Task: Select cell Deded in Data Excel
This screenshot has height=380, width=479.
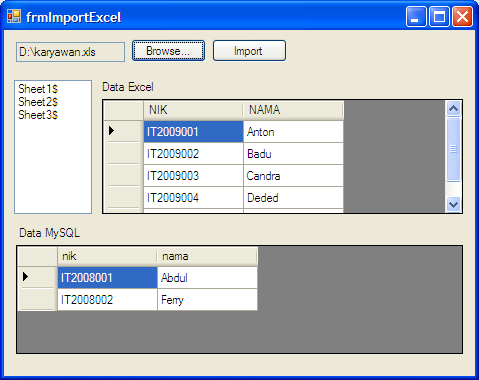Action: pos(293,198)
